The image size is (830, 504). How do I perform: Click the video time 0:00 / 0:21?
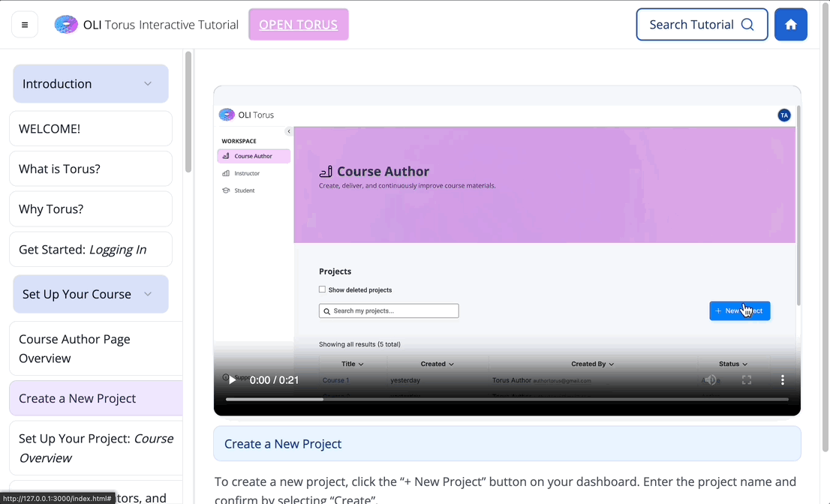274,380
